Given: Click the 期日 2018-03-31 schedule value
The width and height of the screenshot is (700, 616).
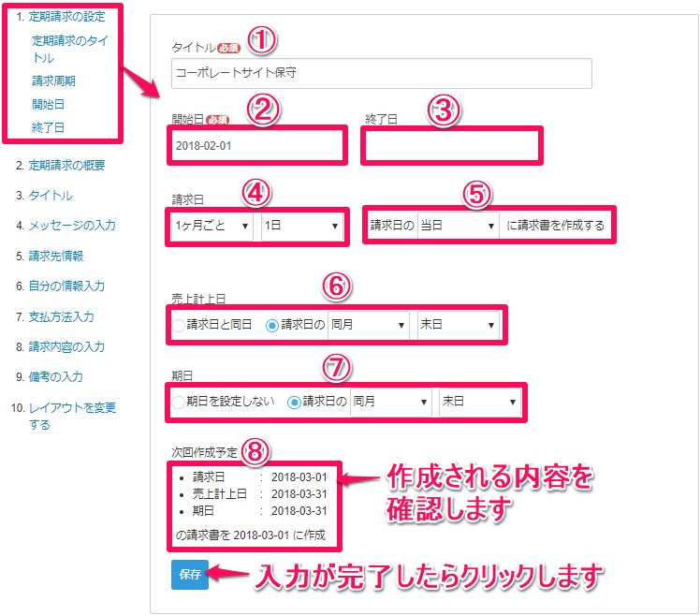Looking at the screenshot, I should pos(299,510).
